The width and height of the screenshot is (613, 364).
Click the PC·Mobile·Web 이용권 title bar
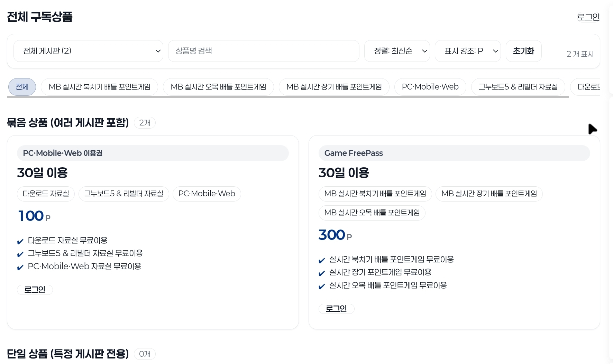[x=153, y=153]
